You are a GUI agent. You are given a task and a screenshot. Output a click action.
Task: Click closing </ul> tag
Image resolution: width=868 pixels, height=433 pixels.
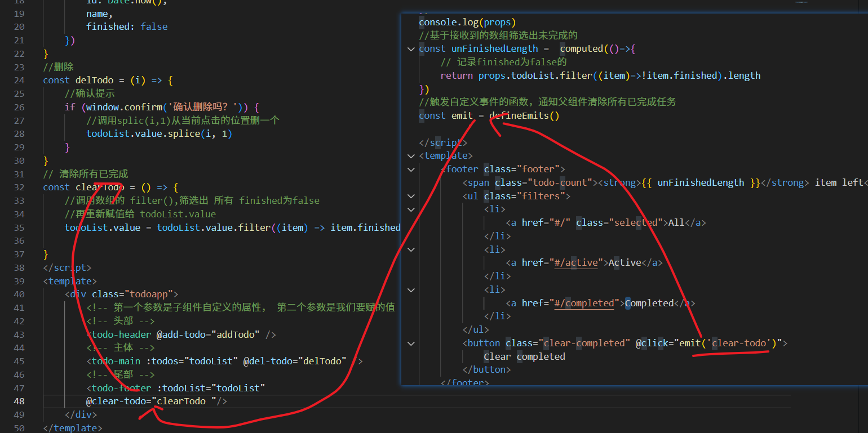coord(476,329)
